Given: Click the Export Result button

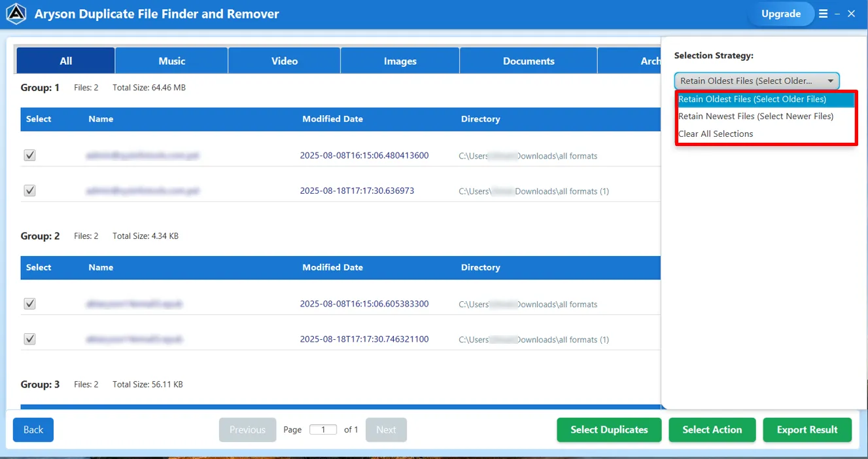Looking at the screenshot, I should pyautogui.click(x=807, y=430).
